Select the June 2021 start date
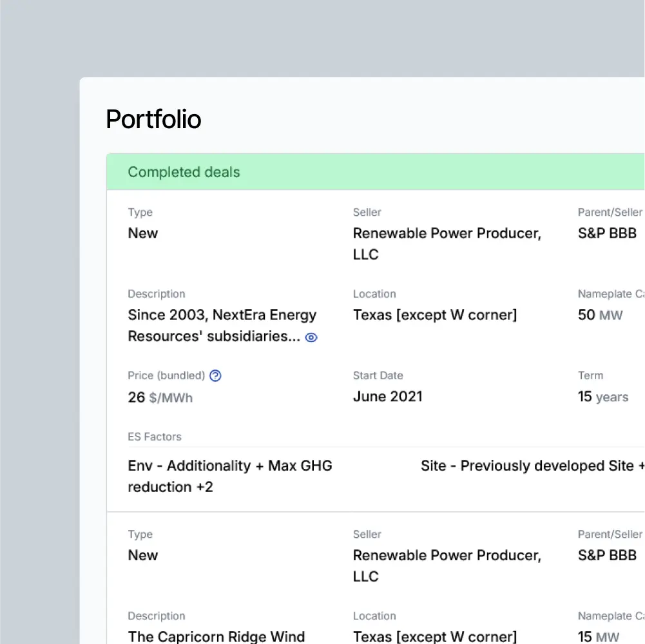The image size is (645, 644). [x=387, y=396]
